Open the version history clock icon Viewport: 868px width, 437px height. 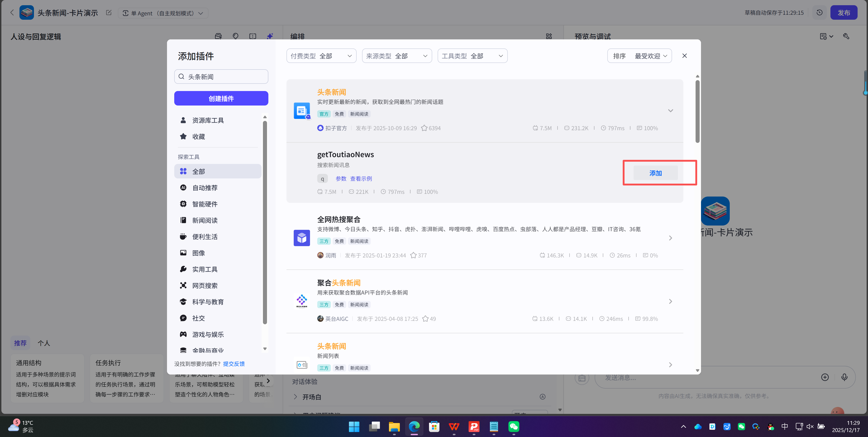(820, 12)
